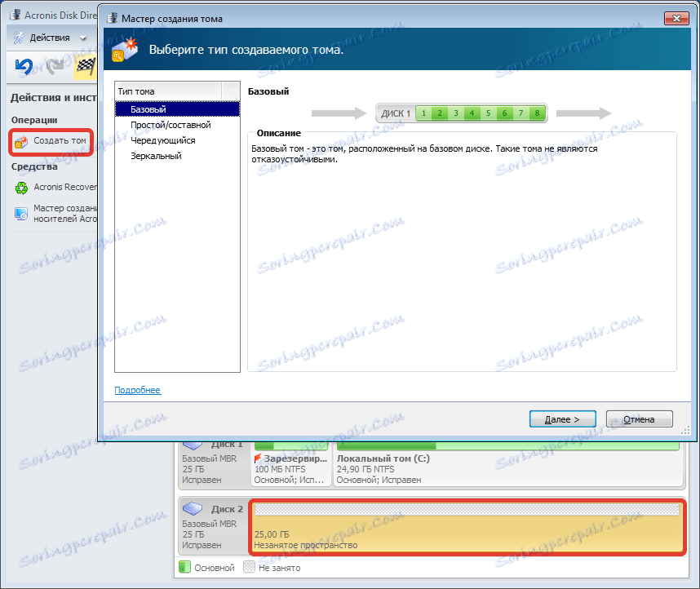The image size is (700, 589).
Task: Click the Диск 1 label in disk map
Action: [x=227, y=445]
